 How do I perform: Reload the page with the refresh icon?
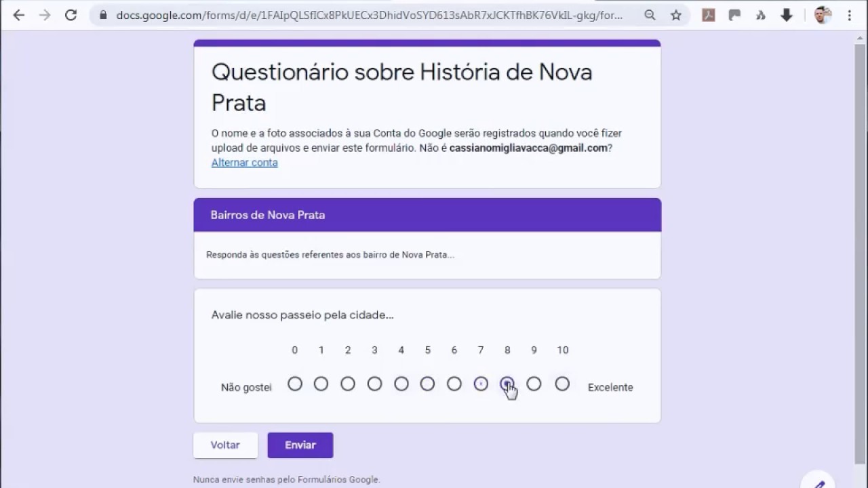[71, 15]
